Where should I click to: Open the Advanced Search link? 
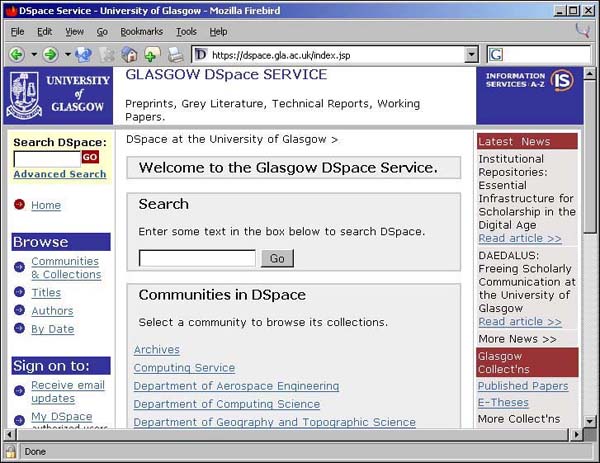[x=60, y=174]
